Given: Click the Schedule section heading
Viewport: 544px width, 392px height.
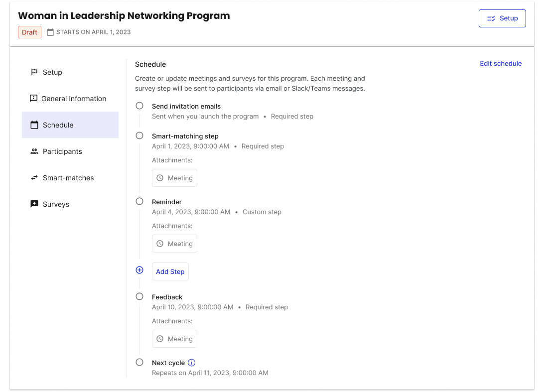Looking at the screenshot, I should [150, 65].
